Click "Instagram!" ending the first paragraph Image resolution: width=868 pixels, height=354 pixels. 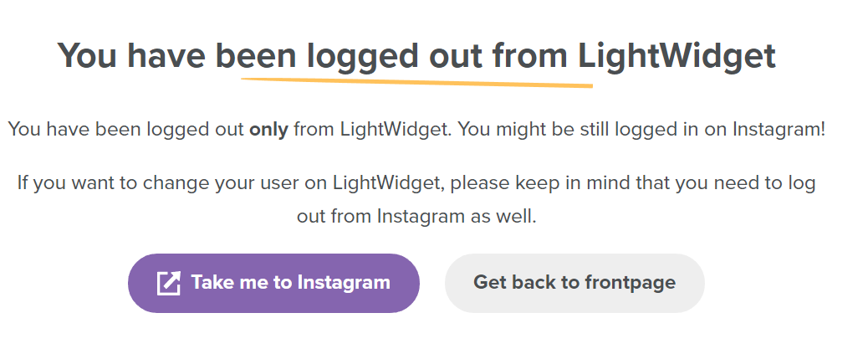point(779,130)
